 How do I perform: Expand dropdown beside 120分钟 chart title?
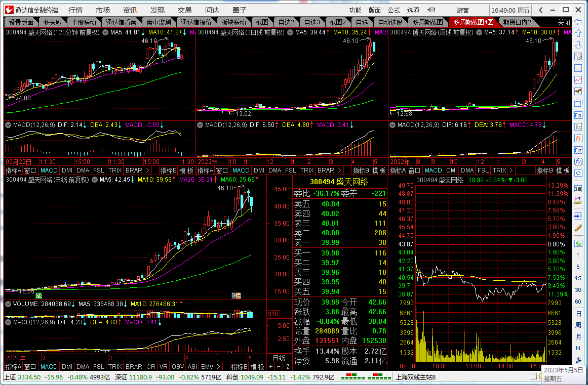(x=105, y=32)
